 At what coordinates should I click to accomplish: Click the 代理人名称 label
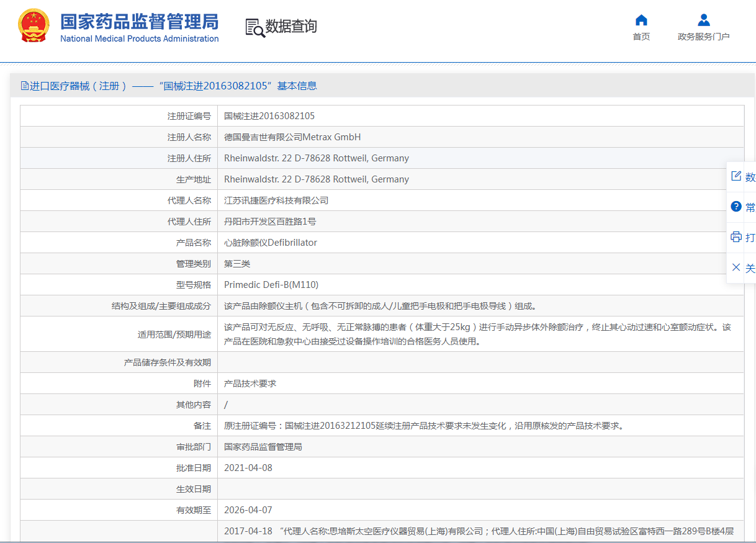point(189,200)
